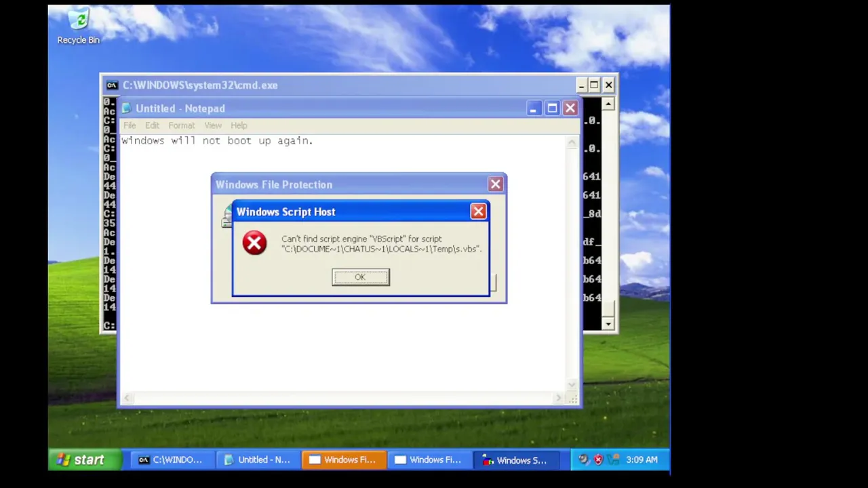This screenshot has width=868, height=488.
Task: Click the script path error message text
Action: pyautogui.click(x=381, y=244)
